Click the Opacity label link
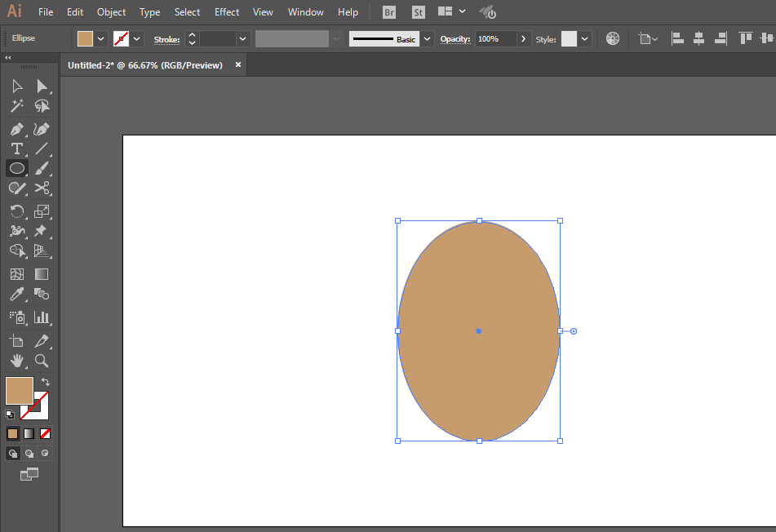Image resolution: width=776 pixels, height=532 pixels. click(455, 39)
